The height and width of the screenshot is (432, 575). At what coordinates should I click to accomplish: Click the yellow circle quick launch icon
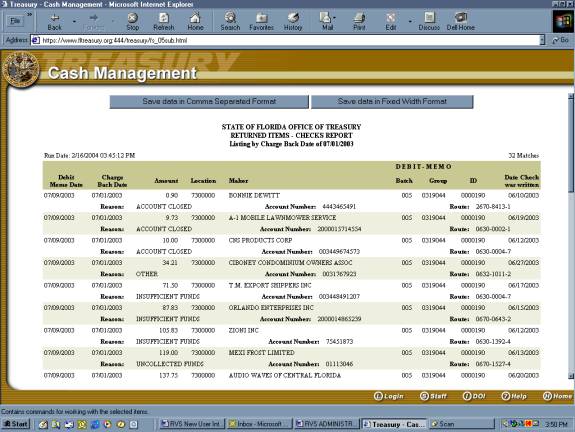point(121,424)
